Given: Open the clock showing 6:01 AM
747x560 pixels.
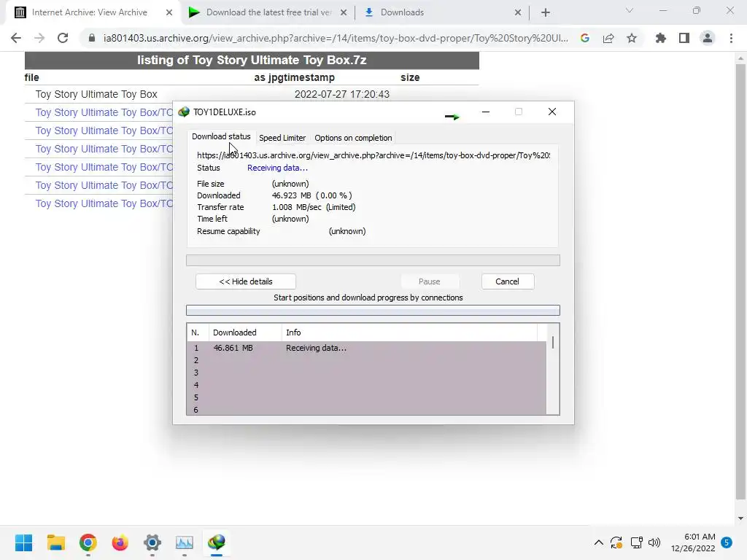Looking at the screenshot, I should pyautogui.click(x=693, y=542).
